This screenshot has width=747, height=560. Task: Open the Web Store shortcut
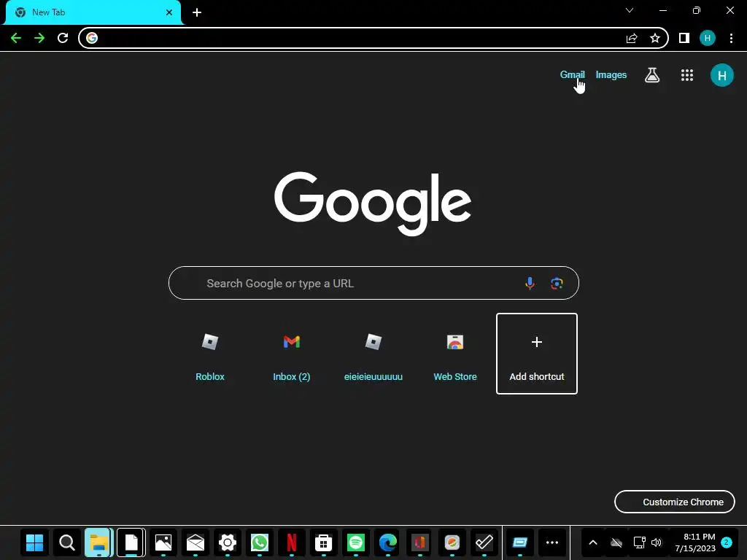(455, 354)
